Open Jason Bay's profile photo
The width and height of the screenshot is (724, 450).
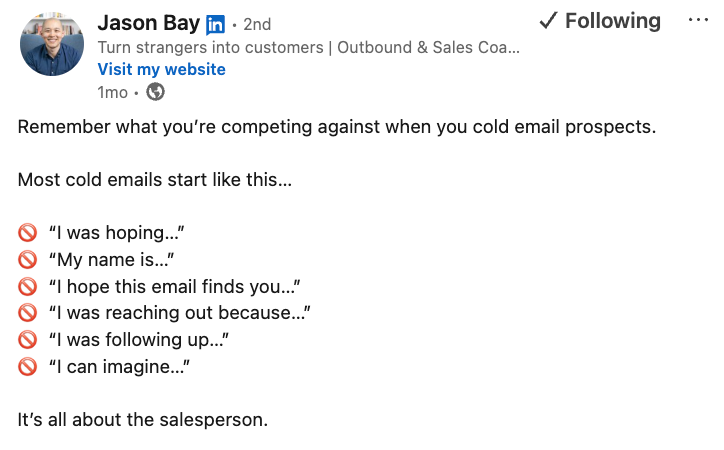tap(52, 44)
